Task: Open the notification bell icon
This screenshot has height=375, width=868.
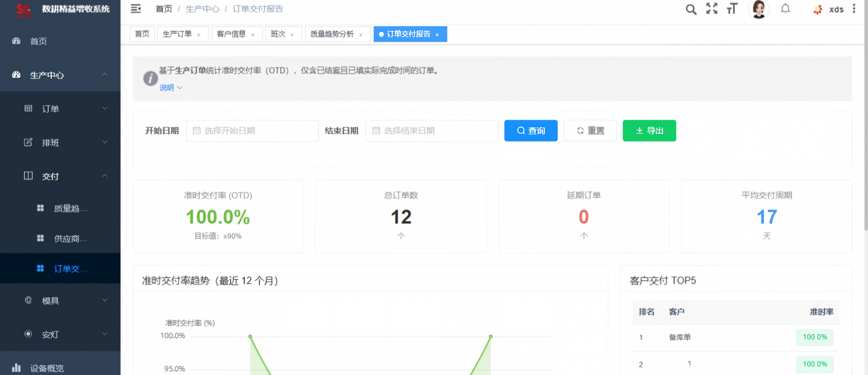Action: point(786,9)
